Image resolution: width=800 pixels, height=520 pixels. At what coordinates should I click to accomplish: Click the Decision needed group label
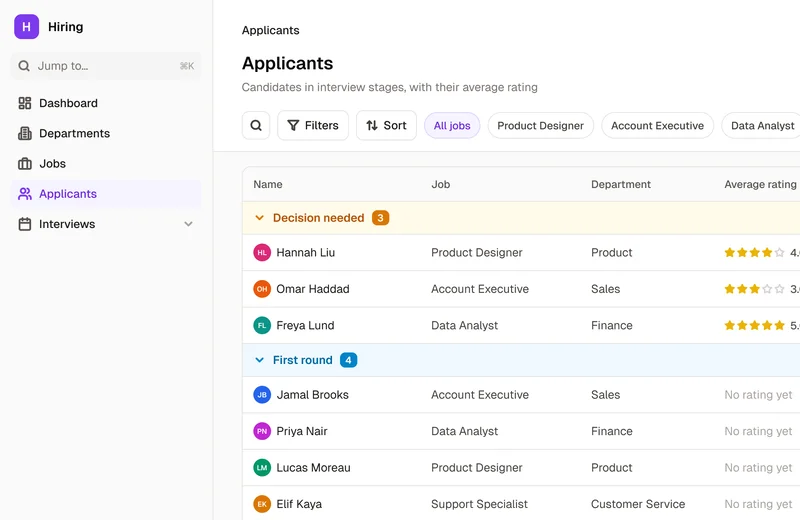click(318, 218)
